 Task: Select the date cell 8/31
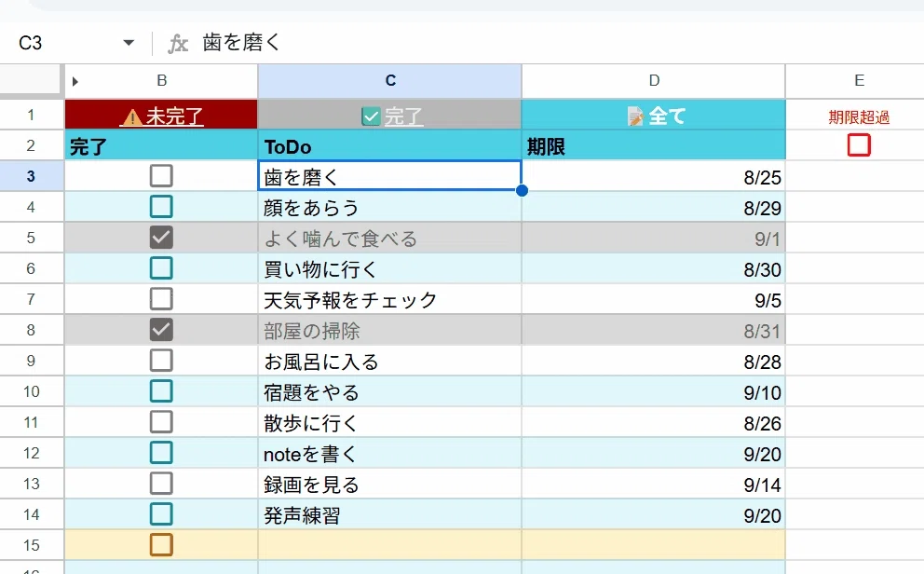654,330
